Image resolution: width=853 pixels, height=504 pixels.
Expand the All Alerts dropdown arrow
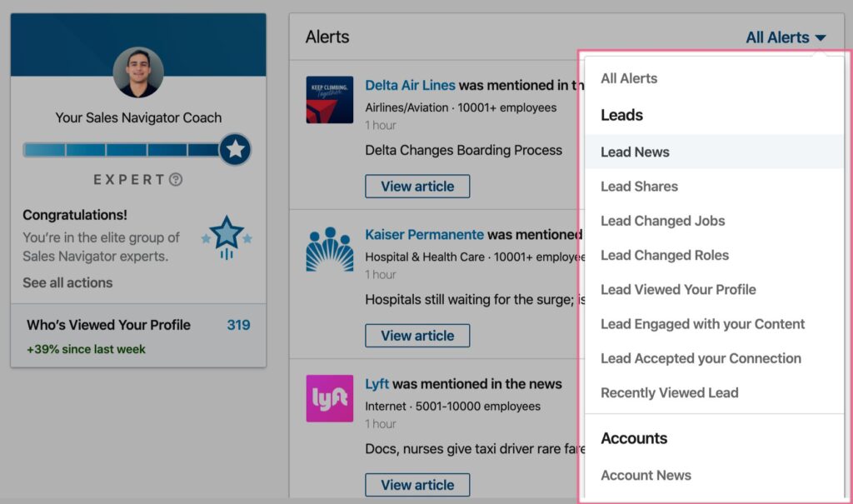point(821,37)
